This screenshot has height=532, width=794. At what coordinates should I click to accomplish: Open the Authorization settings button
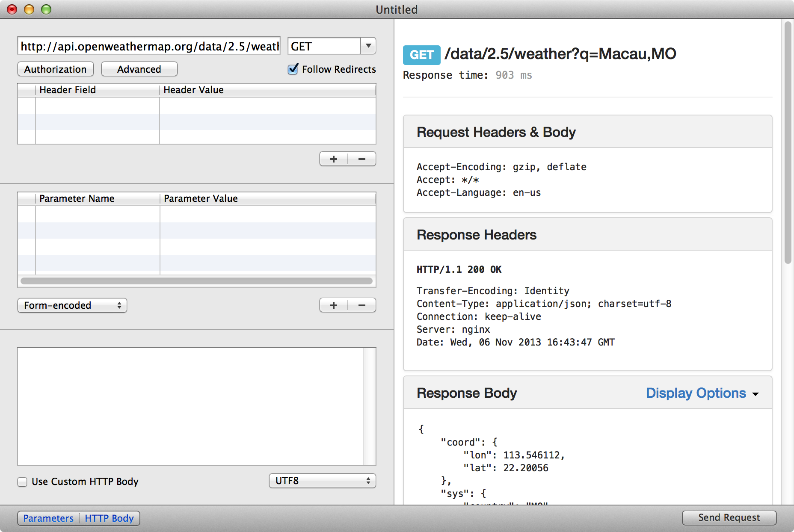55,69
